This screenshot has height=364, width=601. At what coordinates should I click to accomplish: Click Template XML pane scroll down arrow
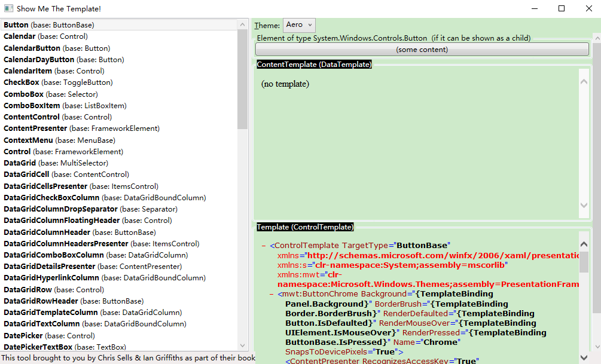tap(584, 357)
